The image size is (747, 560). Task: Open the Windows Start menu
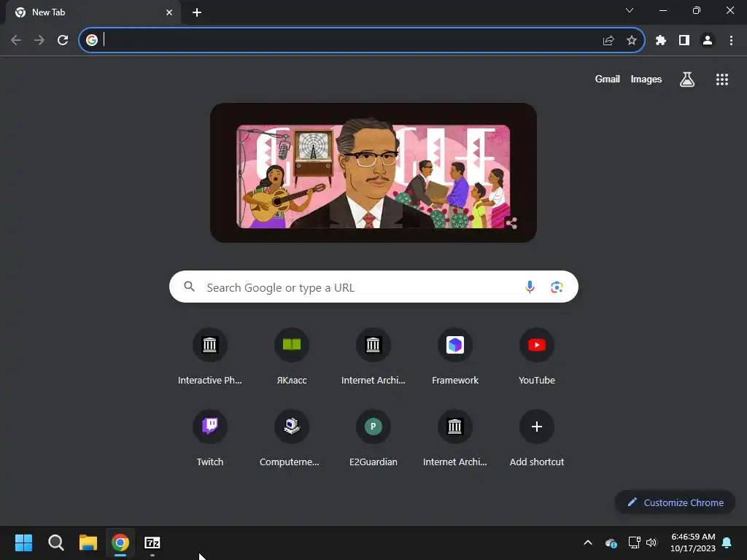point(23,542)
